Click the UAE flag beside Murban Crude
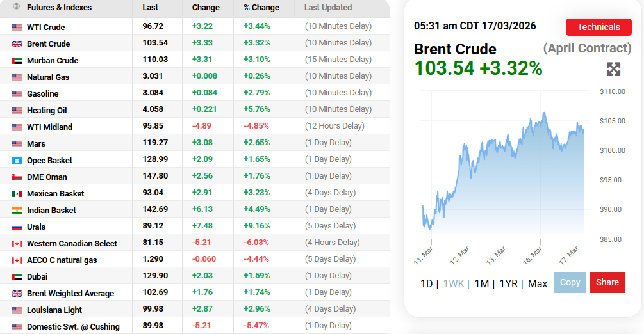This screenshot has height=334, width=644. pyautogui.click(x=17, y=61)
